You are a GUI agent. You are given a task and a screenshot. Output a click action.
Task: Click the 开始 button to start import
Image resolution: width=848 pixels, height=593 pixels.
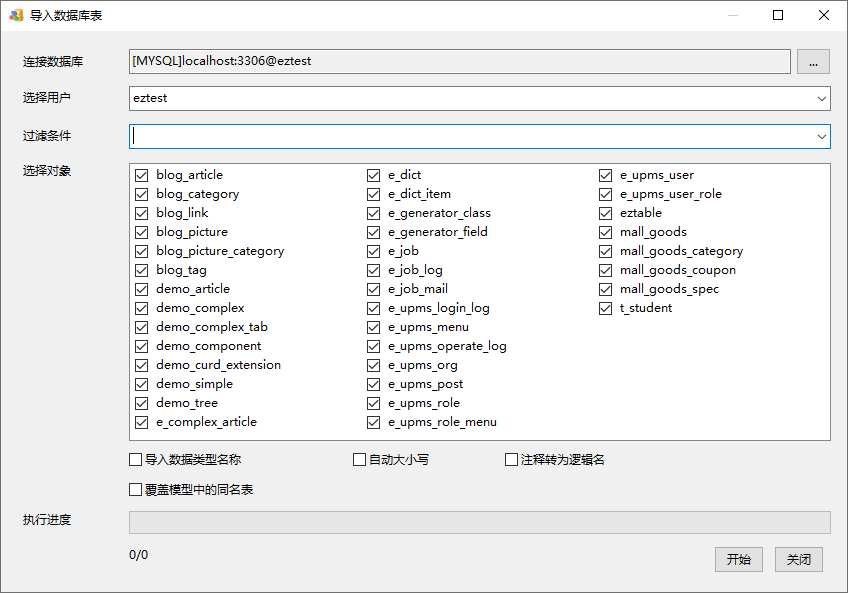click(739, 559)
